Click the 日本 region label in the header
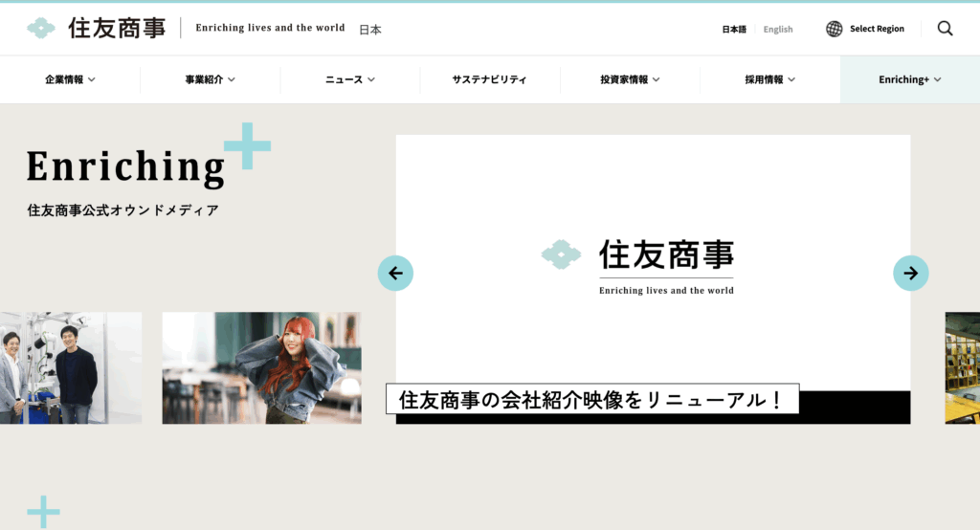The height and width of the screenshot is (530, 980). click(x=370, y=30)
